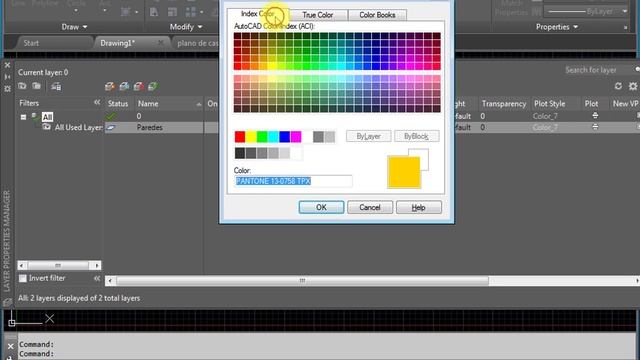Screen dimensions: 640x360
Task: Pick the red standard color swatch
Action: [x=240, y=137]
